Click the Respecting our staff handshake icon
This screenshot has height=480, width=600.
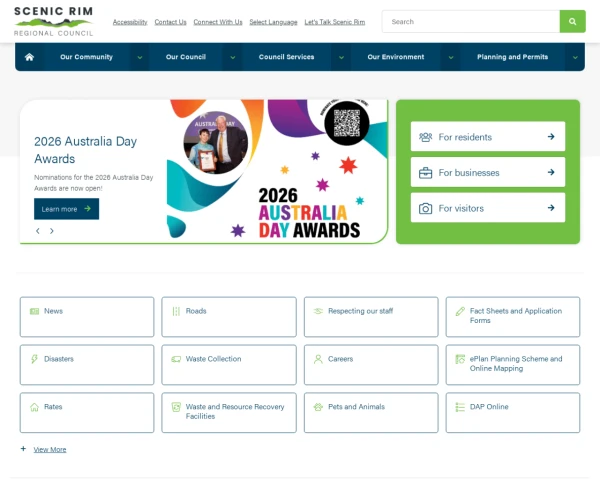[318, 311]
